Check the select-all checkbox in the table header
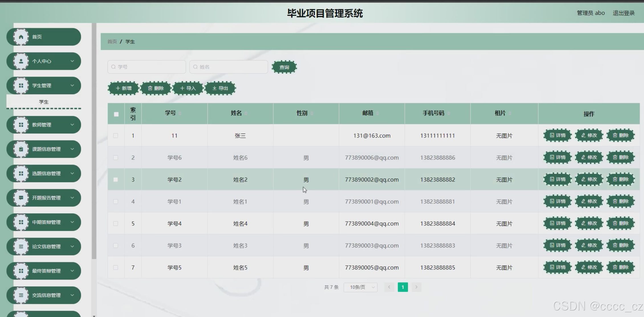Viewport: 644px width, 317px height. click(x=116, y=114)
